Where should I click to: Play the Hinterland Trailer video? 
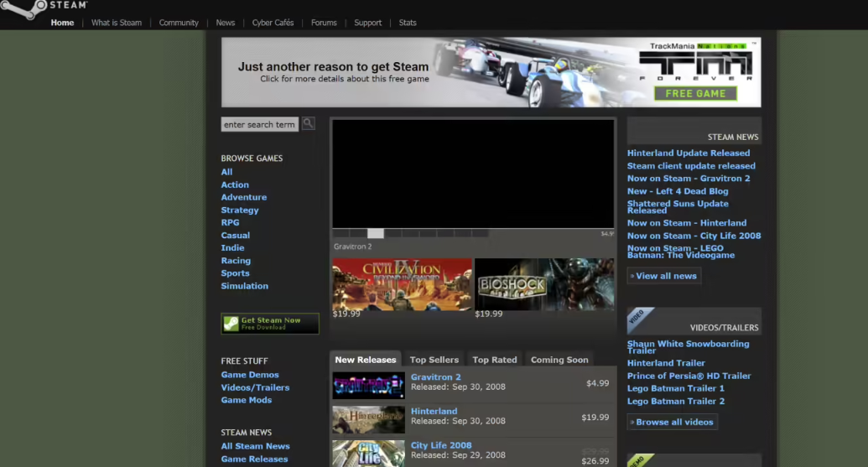tap(666, 363)
